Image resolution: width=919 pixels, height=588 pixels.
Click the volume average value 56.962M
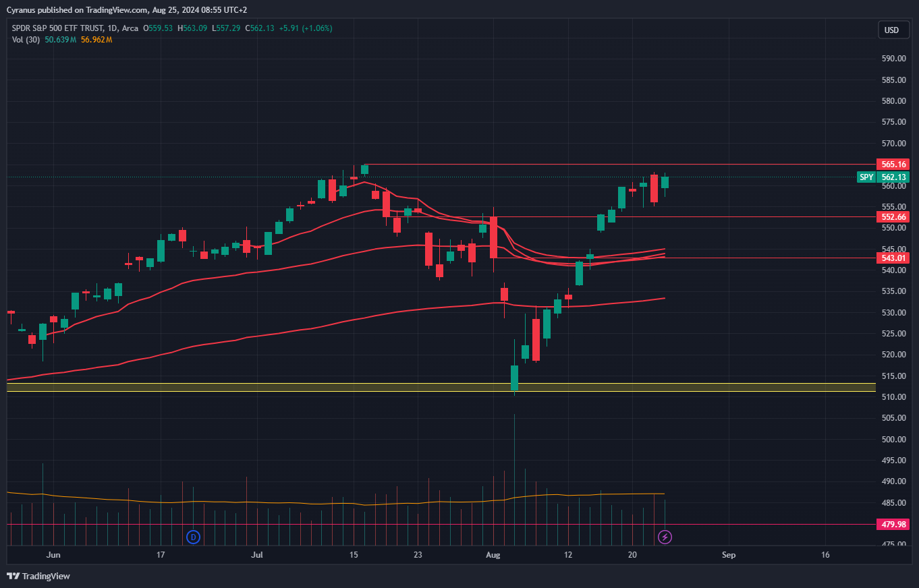point(96,40)
